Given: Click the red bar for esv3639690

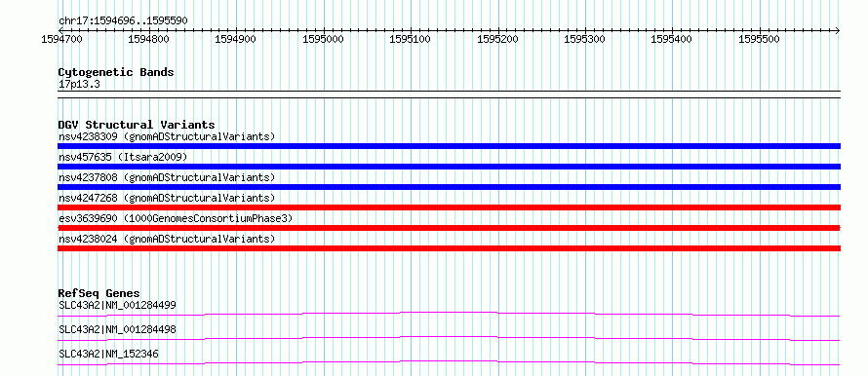Looking at the screenshot, I should point(449,228).
